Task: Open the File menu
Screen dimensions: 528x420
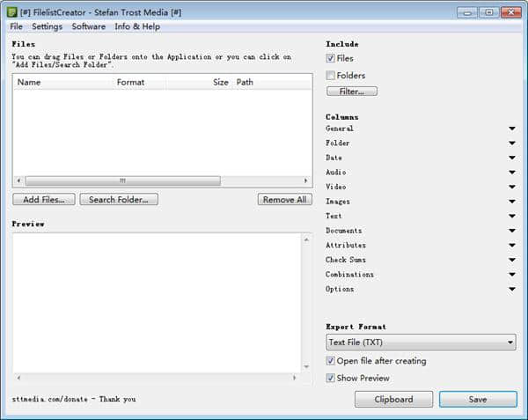Action: (x=17, y=27)
